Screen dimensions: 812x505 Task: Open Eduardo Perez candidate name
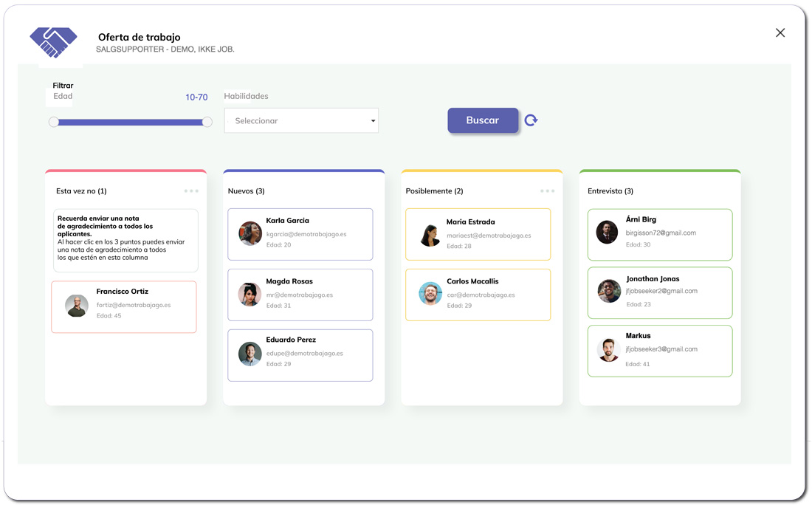(x=291, y=340)
